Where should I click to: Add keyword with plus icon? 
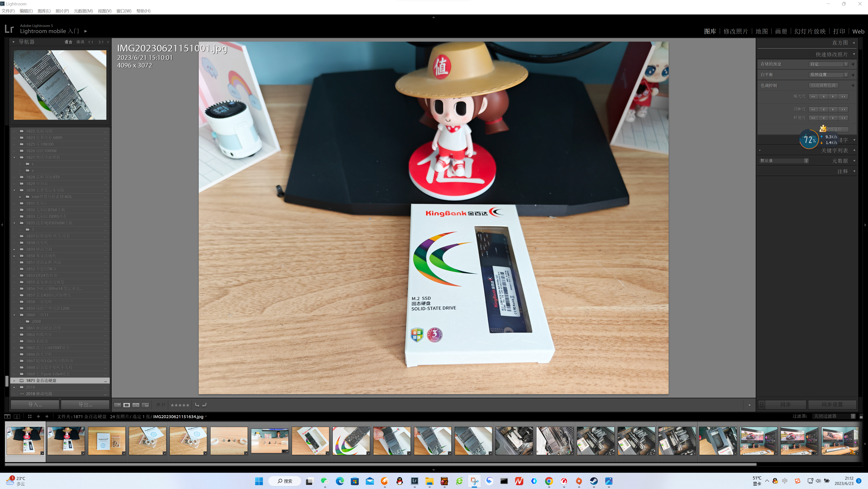pos(760,150)
